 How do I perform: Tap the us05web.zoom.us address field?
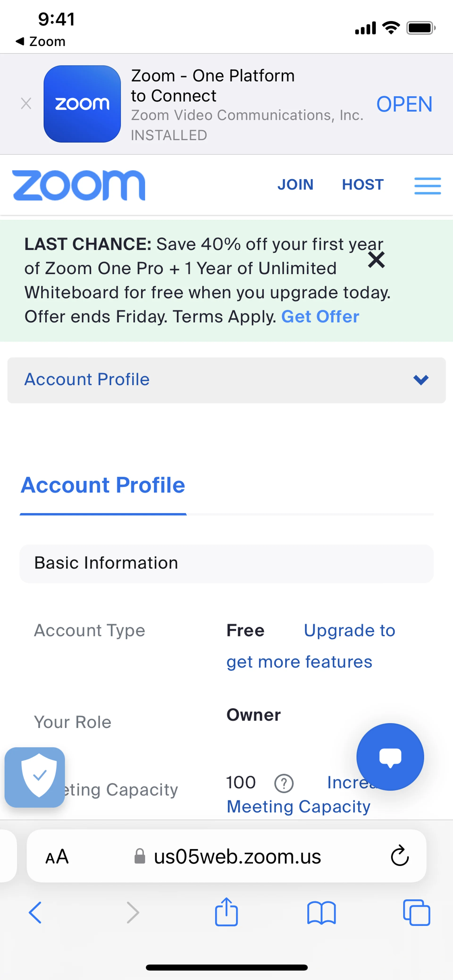(226, 856)
